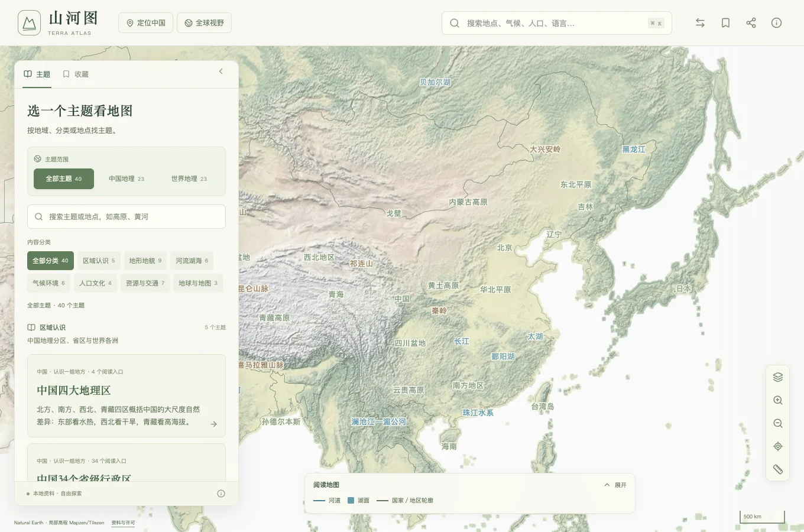Open the map layers icon

pyautogui.click(x=778, y=377)
